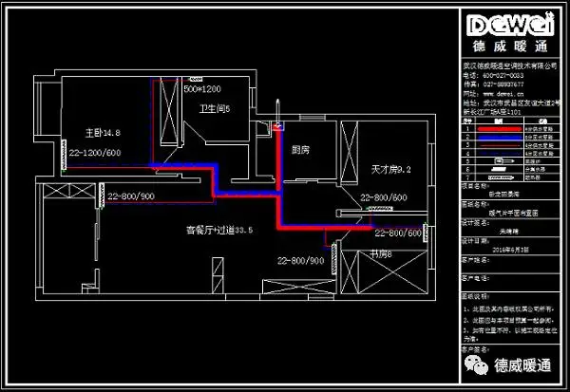Click the 22-800/900 label near the left wardrobe
This screenshot has height=392, width=570.
click(x=131, y=196)
